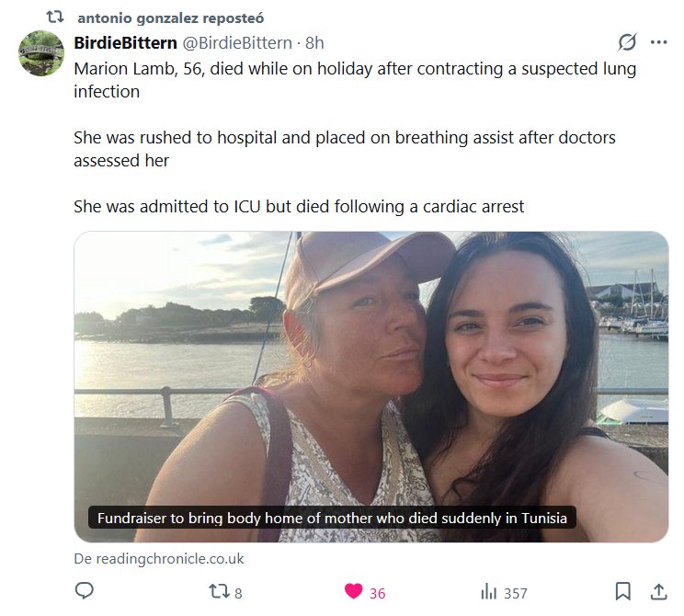Click the admitted to ICU sentence
The image size is (684, 616).
coord(299,207)
